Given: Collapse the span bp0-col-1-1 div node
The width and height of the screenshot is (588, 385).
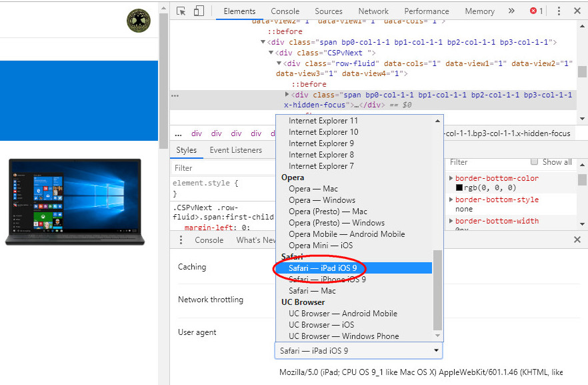Looking at the screenshot, I should point(263,42).
